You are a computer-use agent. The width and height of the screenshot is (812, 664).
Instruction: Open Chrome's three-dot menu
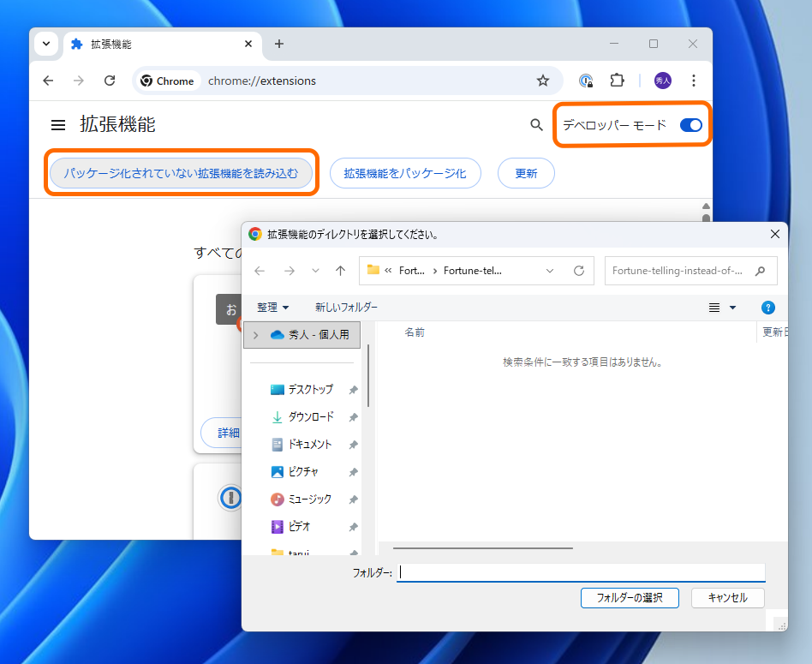point(694,81)
